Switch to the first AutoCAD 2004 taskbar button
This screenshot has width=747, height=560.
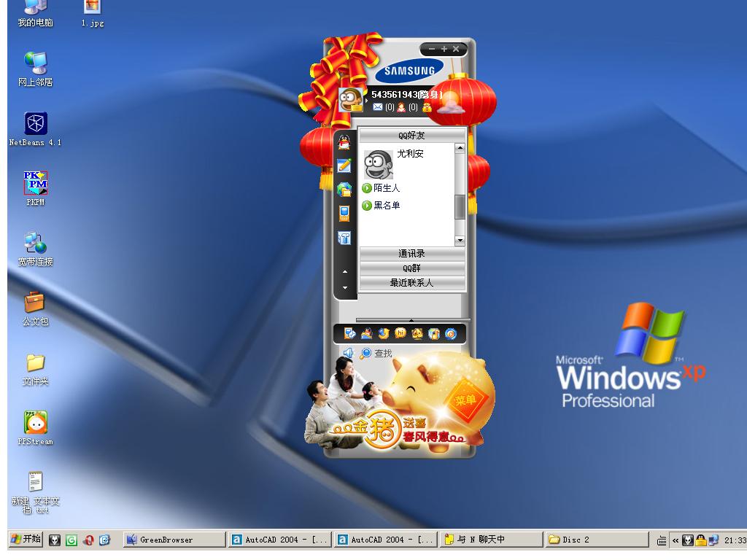click(x=280, y=540)
